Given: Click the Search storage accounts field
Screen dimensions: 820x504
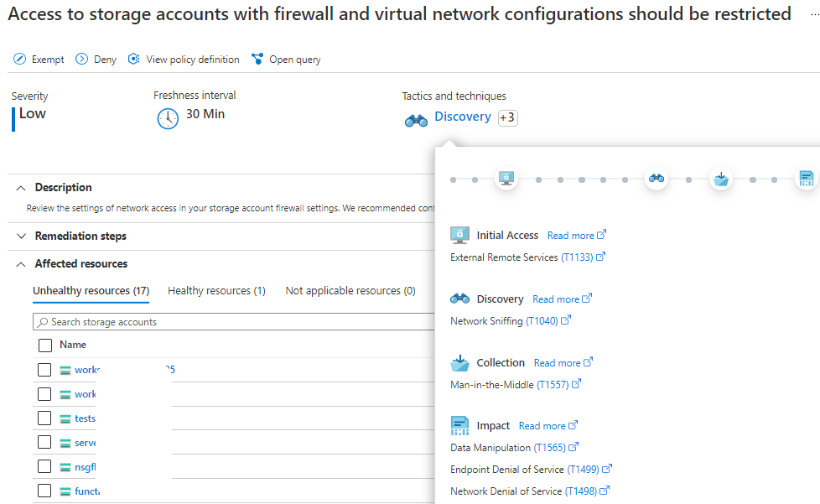Looking at the screenshot, I should tap(235, 322).
